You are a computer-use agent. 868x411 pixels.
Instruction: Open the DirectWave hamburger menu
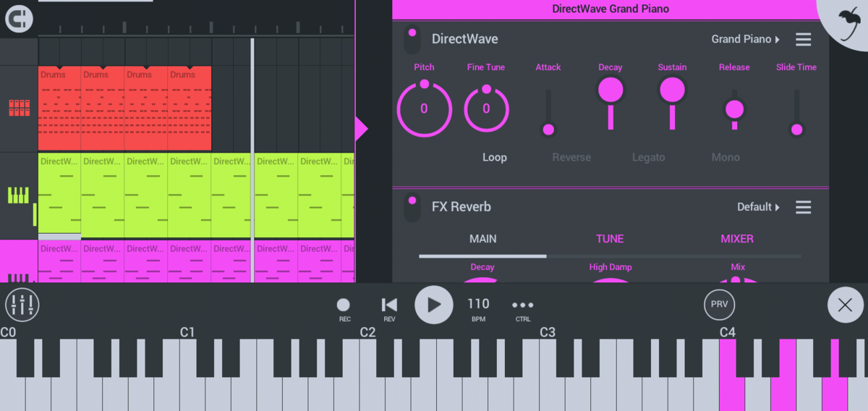tap(803, 39)
